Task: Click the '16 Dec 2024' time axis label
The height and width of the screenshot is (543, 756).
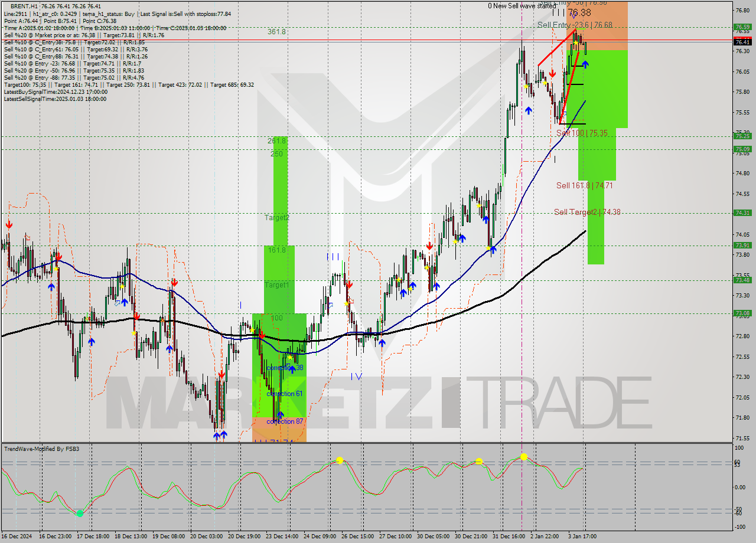Action: 18,537
